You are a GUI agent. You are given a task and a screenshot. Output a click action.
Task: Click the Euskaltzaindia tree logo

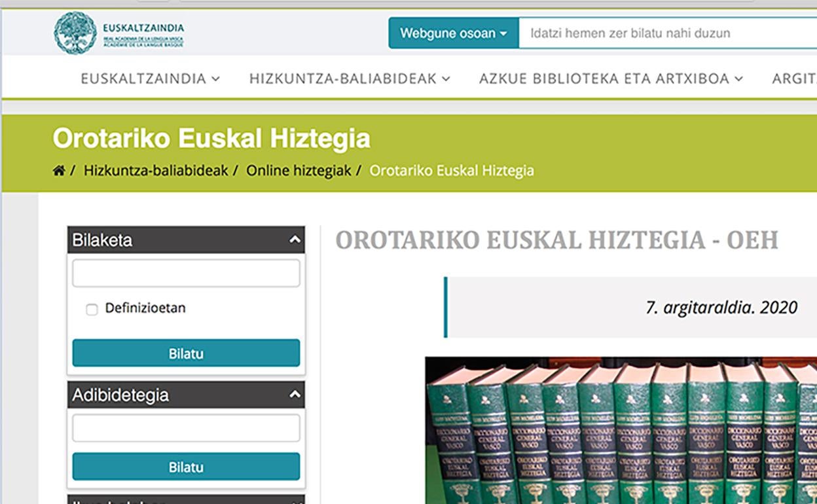(x=75, y=33)
